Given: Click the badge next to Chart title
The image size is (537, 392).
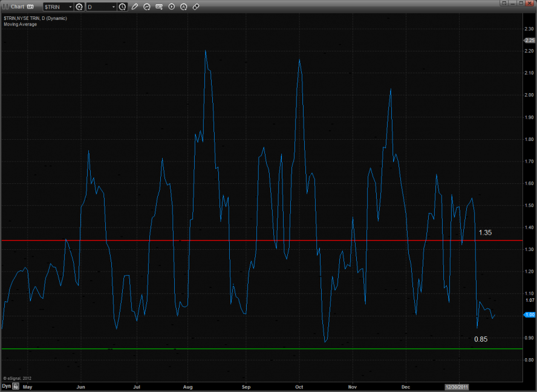Looking at the screenshot, I should click(x=30, y=7).
